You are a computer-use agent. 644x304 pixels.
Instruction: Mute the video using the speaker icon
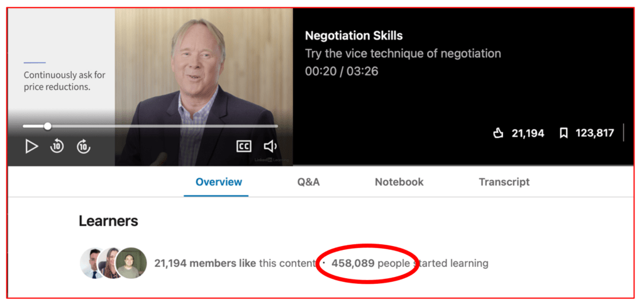(270, 147)
